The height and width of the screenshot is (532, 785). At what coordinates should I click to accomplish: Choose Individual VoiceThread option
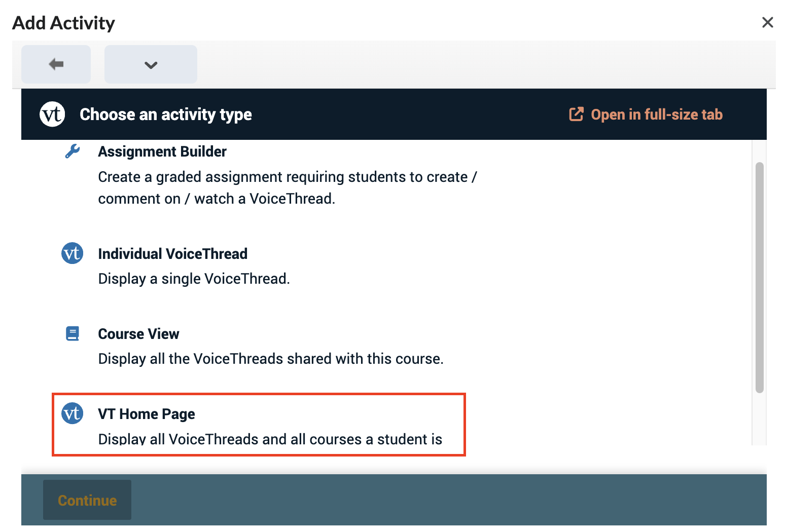173,254
